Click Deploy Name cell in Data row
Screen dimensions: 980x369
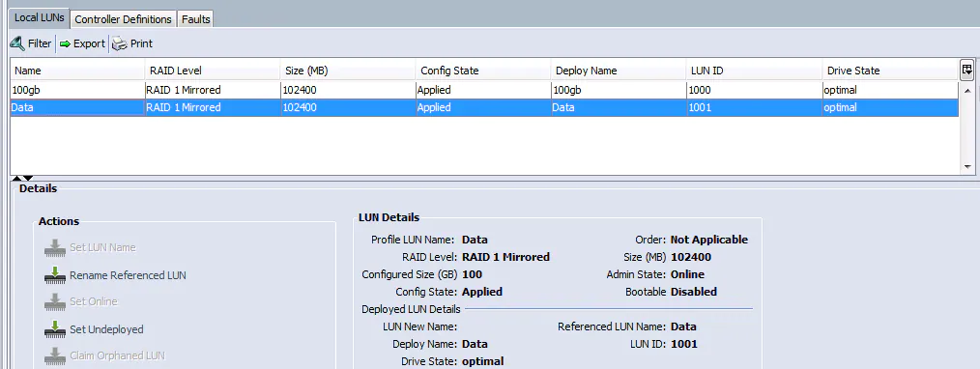tap(619, 107)
